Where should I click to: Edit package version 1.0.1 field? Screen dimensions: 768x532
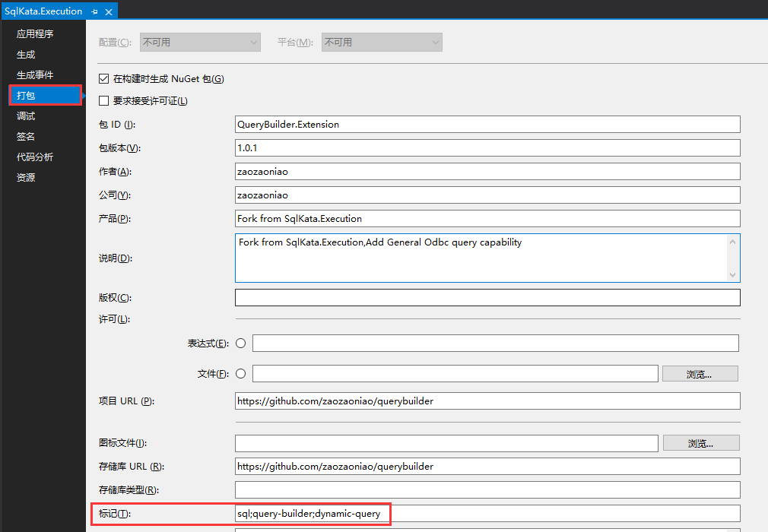pos(487,147)
